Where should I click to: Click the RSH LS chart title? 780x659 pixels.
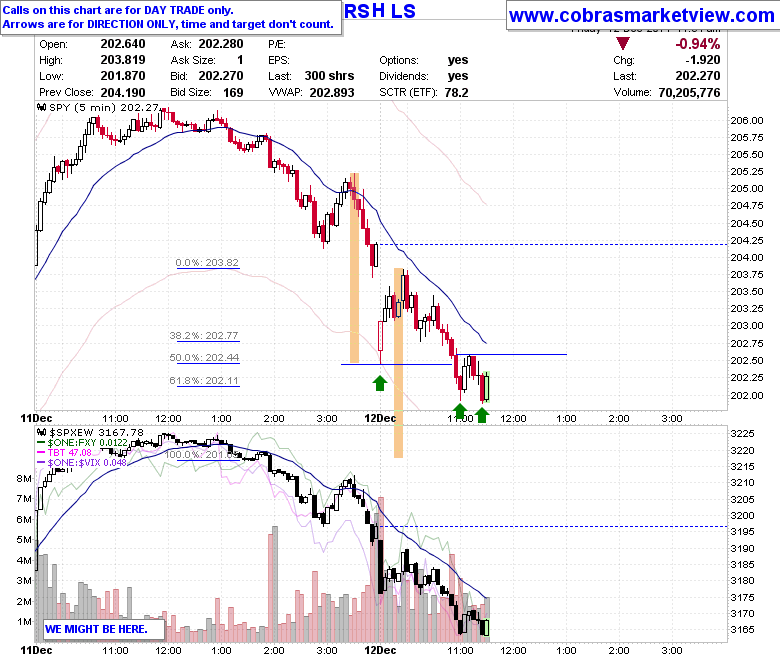click(380, 11)
